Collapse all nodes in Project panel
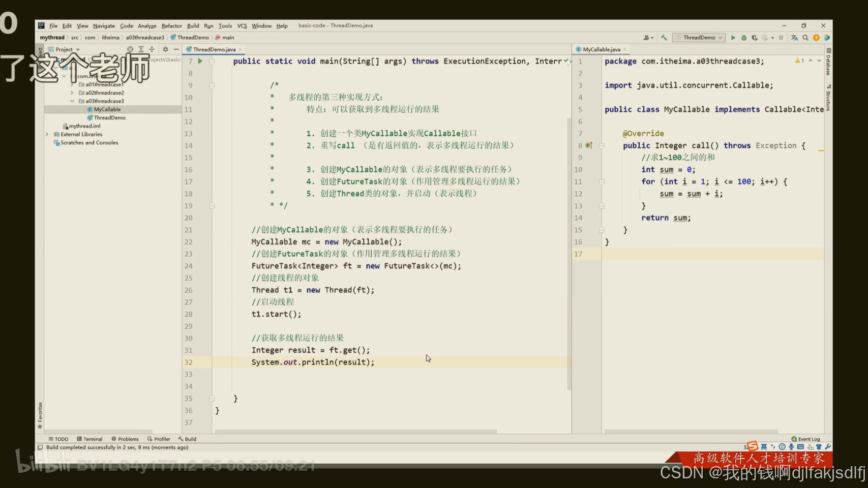This screenshot has height=488, width=868. coord(151,49)
